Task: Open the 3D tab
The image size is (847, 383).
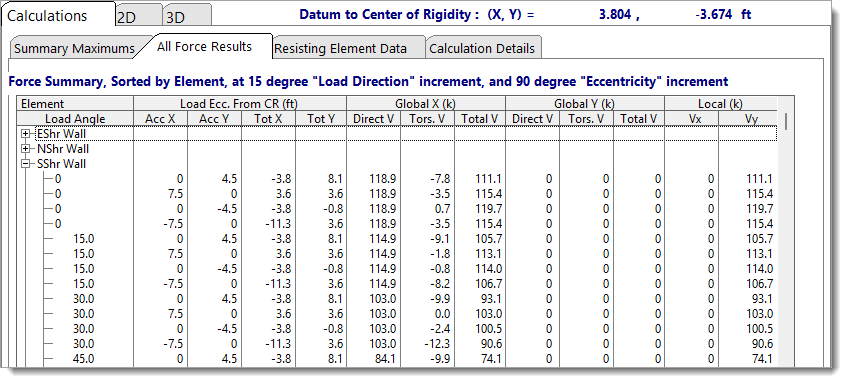Action: [x=187, y=16]
